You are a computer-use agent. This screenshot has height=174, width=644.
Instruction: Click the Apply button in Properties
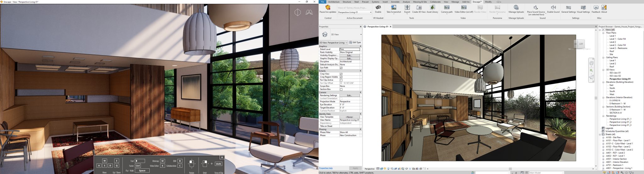pos(355,168)
